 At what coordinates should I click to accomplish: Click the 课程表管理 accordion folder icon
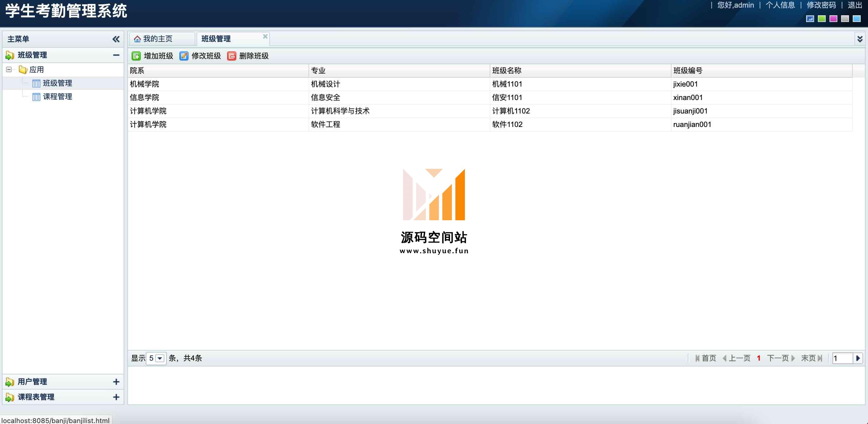tap(10, 397)
